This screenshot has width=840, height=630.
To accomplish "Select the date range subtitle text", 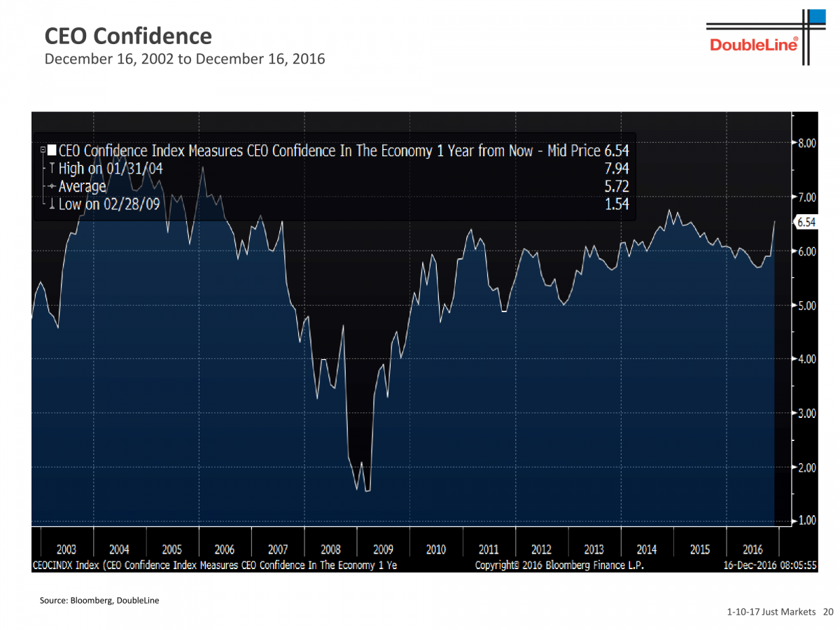I will pyautogui.click(x=185, y=59).
